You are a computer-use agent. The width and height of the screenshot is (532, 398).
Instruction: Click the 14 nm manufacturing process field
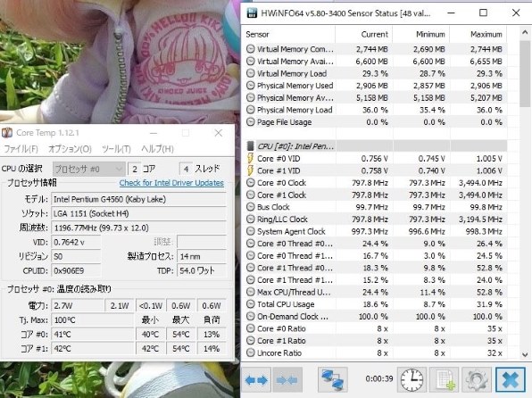(x=202, y=256)
